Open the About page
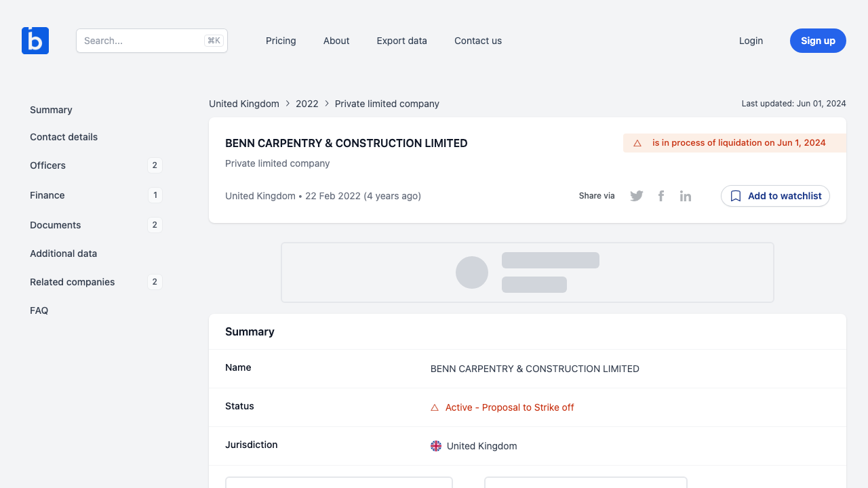This screenshot has width=868, height=488. [336, 41]
